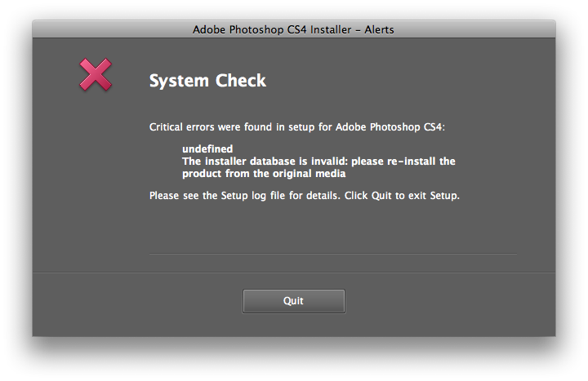Click the "product from the original media" line

click(x=264, y=174)
